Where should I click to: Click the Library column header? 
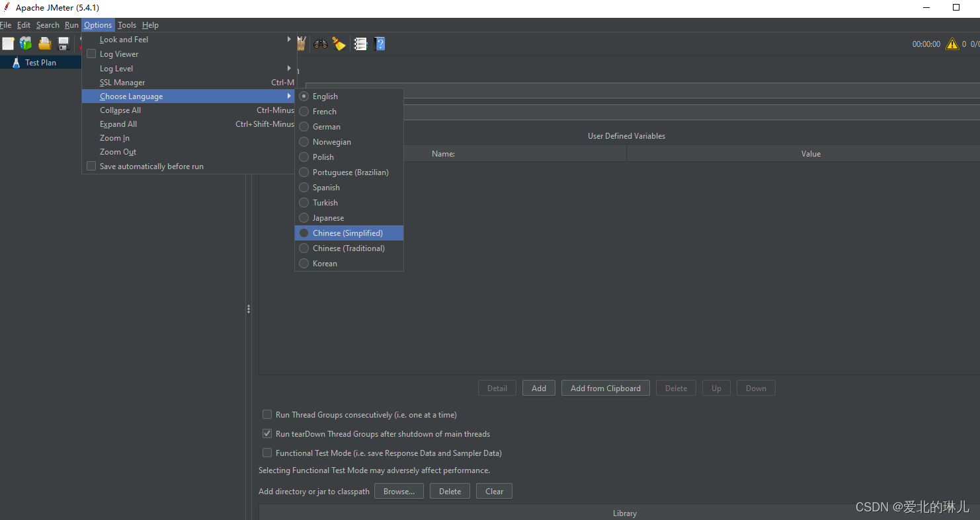(x=625, y=513)
